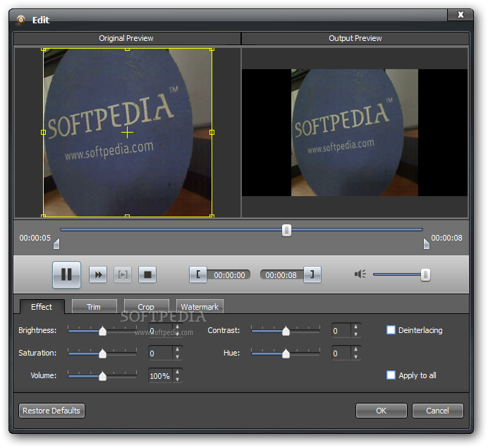Viewport: 488px width, 448px height.
Task: Decrease Saturation value with down arrow
Action: (178, 357)
